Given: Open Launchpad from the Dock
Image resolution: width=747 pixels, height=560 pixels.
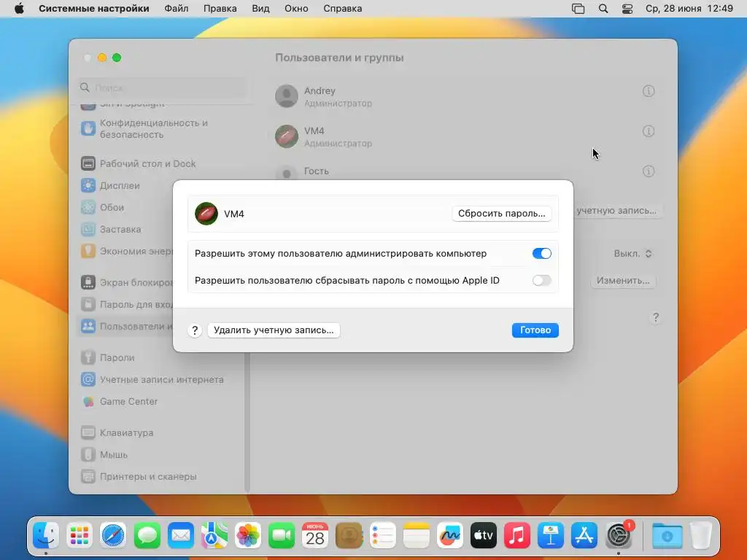Looking at the screenshot, I should click(x=80, y=535).
